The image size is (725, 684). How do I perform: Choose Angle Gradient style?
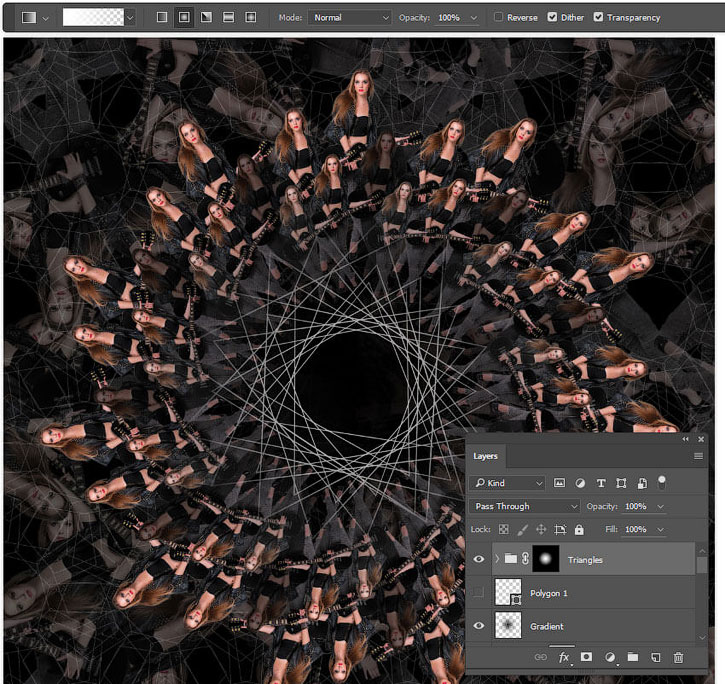pos(206,18)
